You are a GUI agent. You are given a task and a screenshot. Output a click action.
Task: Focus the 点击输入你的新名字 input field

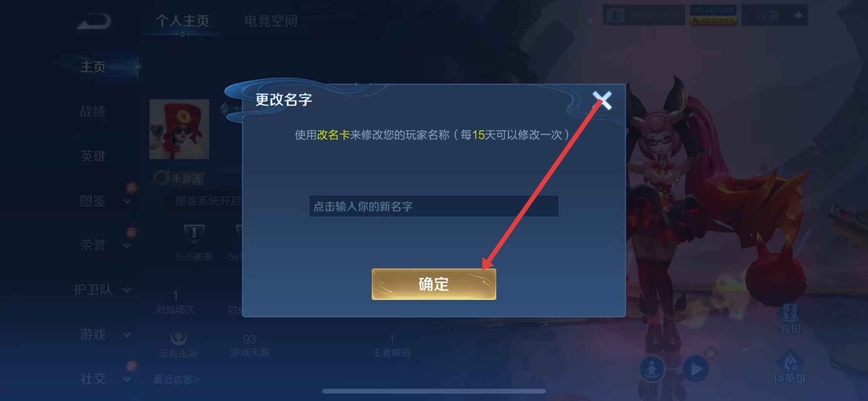point(434,206)
